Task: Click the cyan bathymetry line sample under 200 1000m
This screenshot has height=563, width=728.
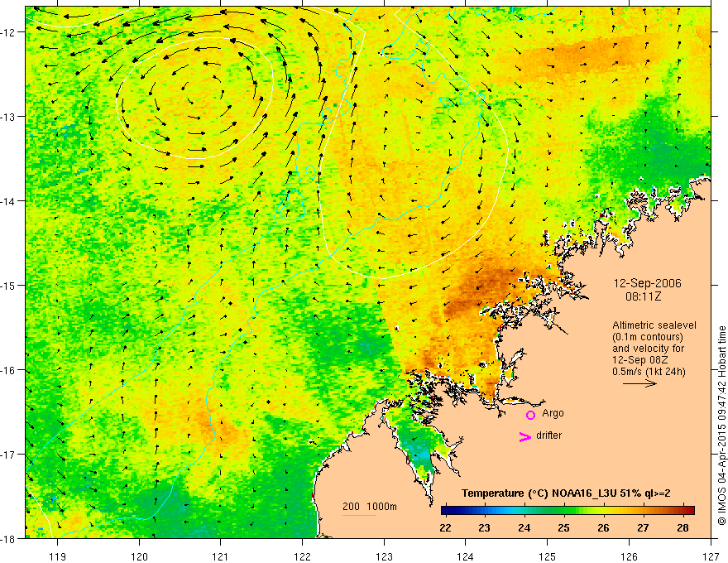Action: pos(359,515)
